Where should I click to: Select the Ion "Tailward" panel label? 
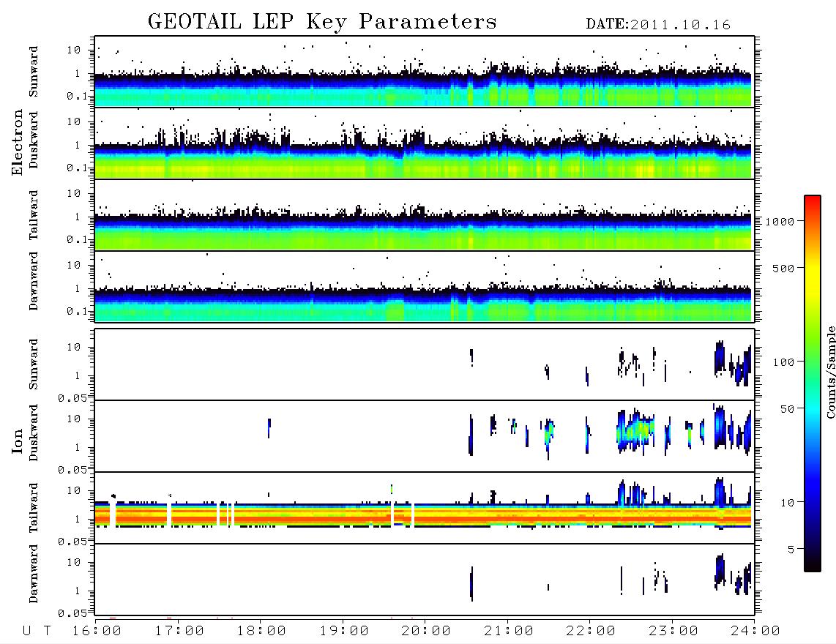click(34, 508)
